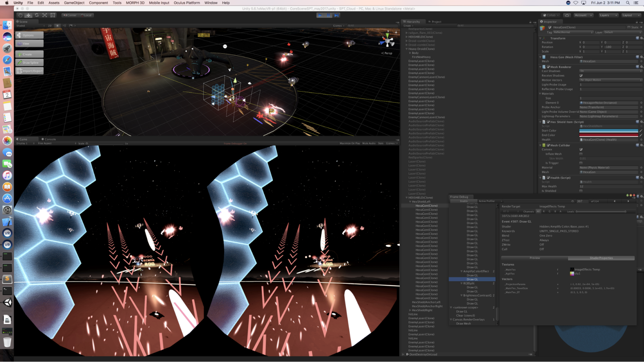Image resolution: width=644 pixels, height=362 pixels.
Task: Enable the Is Trigger checkbox
Action: pyautogui.click(x=581, y=163)
